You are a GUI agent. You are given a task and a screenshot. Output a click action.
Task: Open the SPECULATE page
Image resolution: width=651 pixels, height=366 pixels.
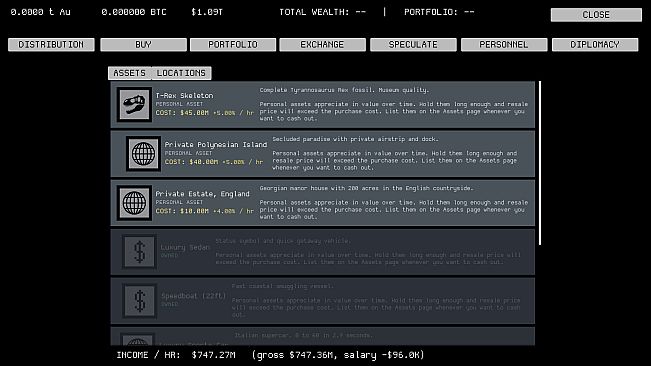[x=413, y=44]
